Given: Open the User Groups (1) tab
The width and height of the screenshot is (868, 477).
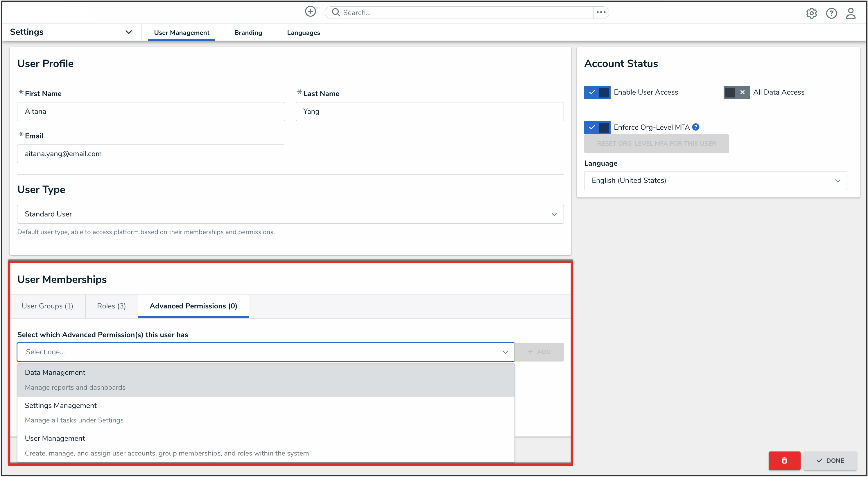Looking at the screenshot, I should [x=47, y=306].
